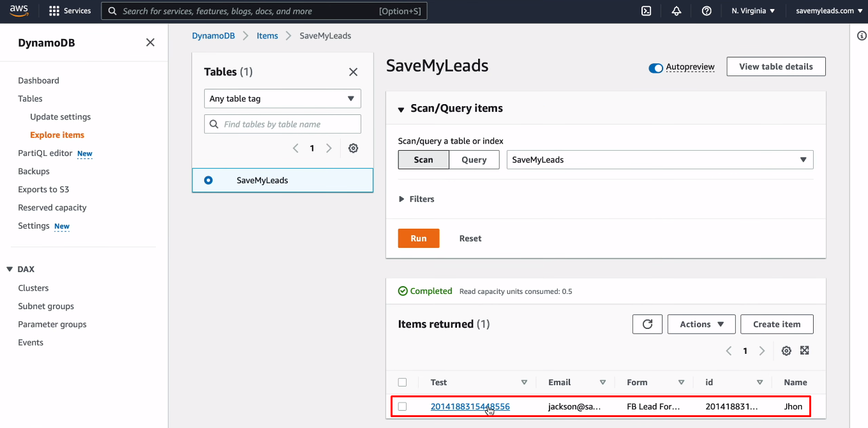Click the Find tables by name field
This screenshot has height=428, width=868.
pyautogui.click(x=282, y=124)
